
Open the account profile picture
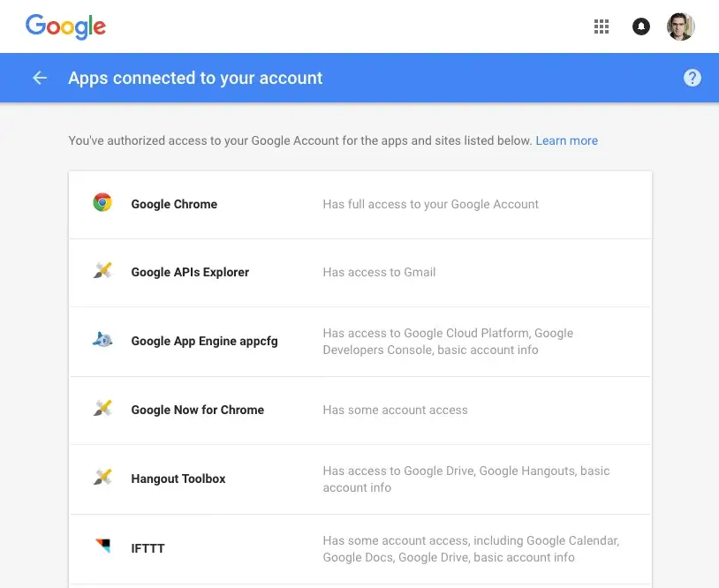[680, 26]
